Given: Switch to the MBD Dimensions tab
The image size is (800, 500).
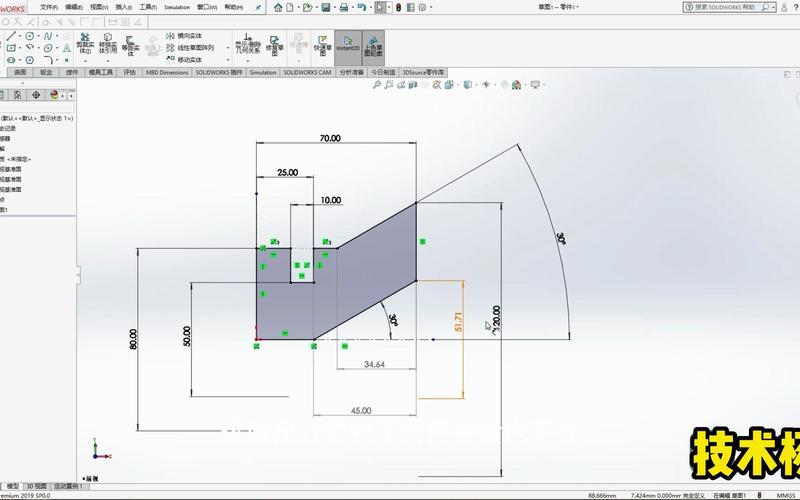Looking at the screenshot, I should point(167,72).
